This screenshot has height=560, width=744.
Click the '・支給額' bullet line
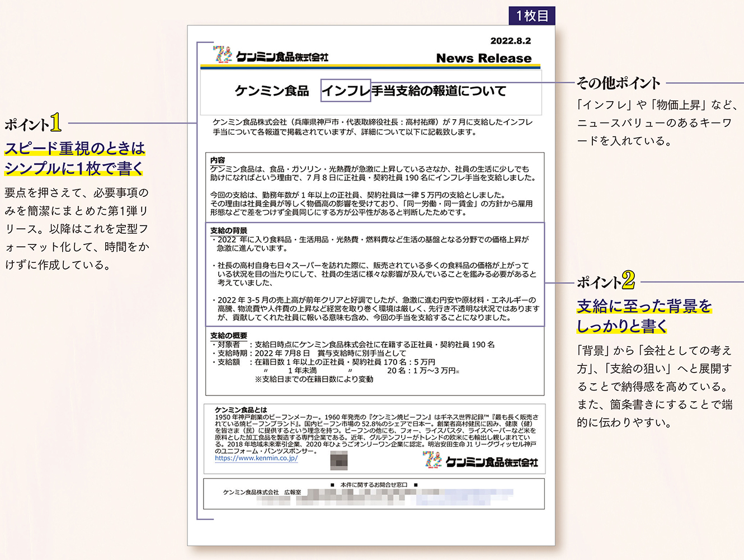click(x=323, y=363)
